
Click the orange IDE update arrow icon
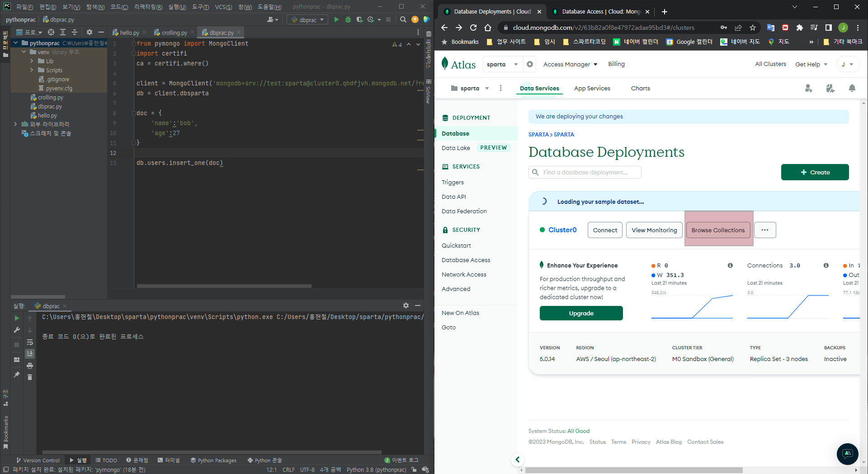coord(415,19)
